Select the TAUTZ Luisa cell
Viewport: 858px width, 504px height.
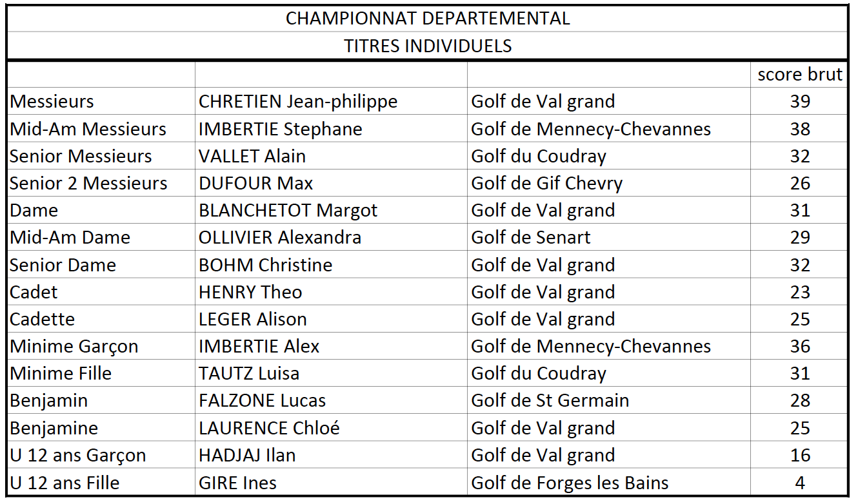(x=249, y=374)
